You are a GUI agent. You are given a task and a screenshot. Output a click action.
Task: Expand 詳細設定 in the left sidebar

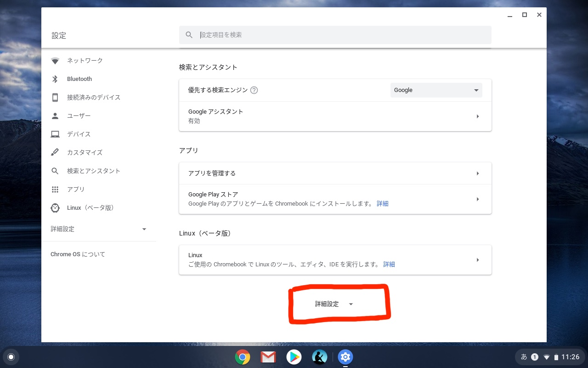tap(63, 229)
